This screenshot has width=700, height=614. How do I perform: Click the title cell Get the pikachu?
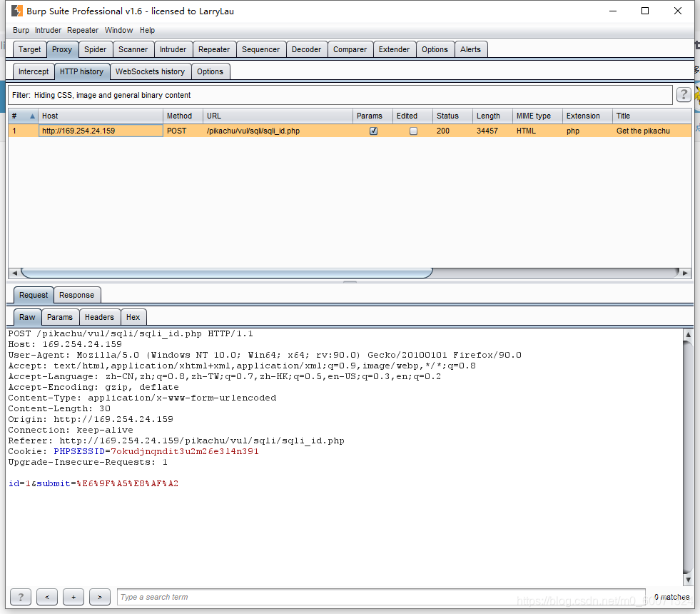click(x=651, y=131)
